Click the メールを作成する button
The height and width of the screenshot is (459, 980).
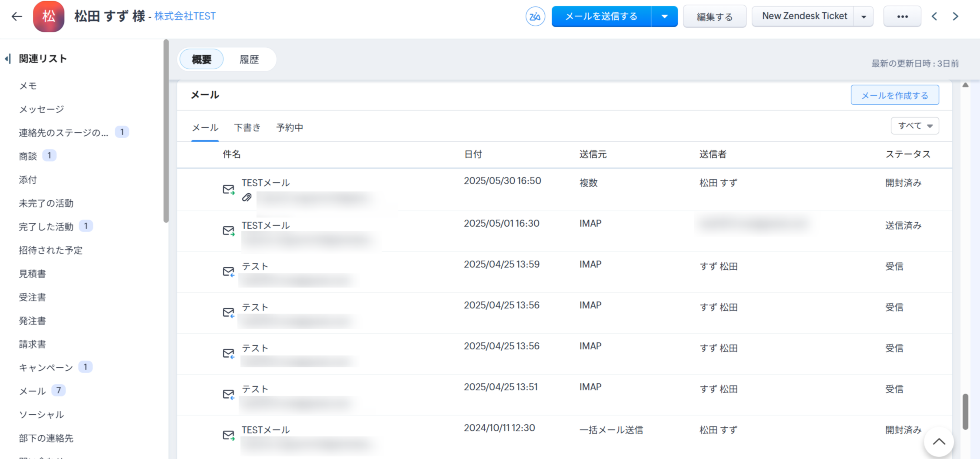coord(894,95)
